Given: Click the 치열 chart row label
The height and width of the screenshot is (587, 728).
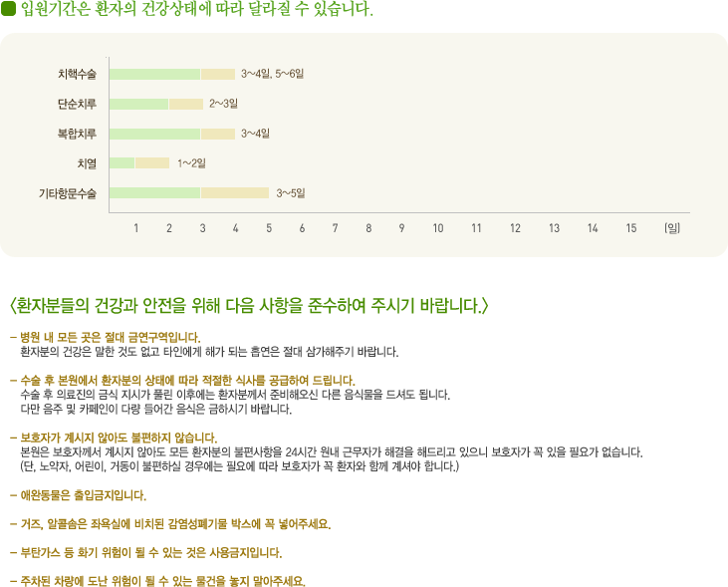Looking at the screenshot, I should click(x=86, y=163).
